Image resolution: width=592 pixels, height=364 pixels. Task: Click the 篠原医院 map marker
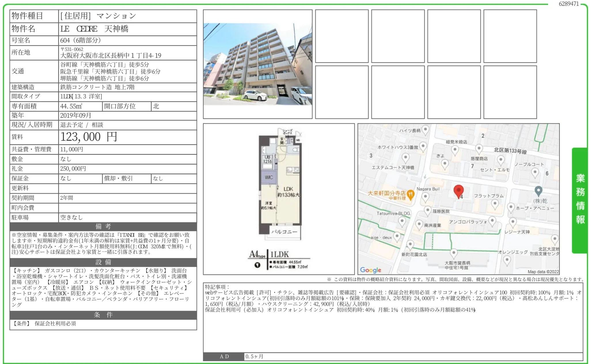[428, 211]
